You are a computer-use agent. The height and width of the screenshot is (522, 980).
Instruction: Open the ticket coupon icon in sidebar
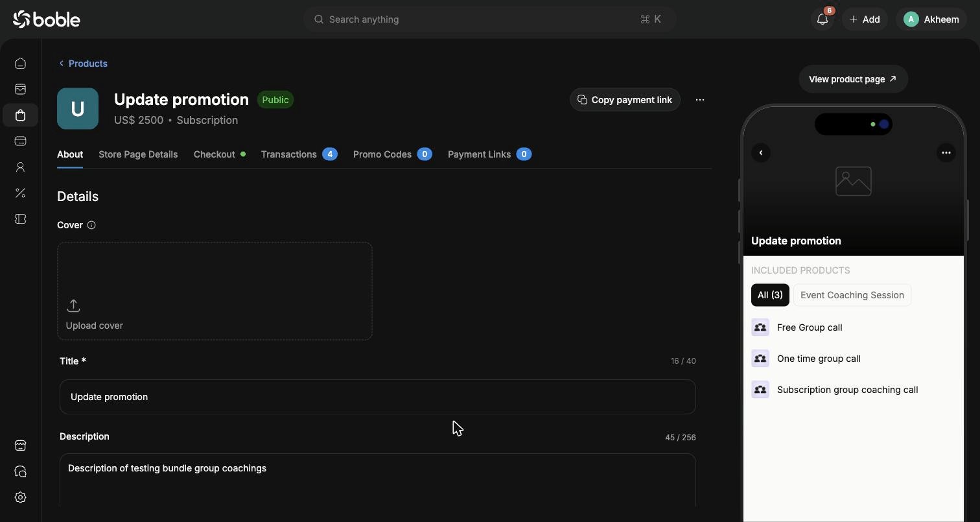click(x=20, y=219)
